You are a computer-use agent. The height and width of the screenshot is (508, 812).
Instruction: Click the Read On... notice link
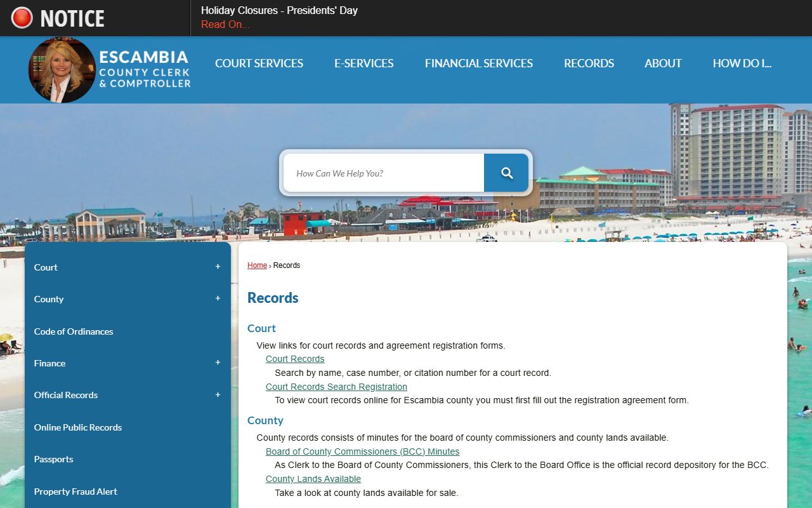(x=225, y=25)
